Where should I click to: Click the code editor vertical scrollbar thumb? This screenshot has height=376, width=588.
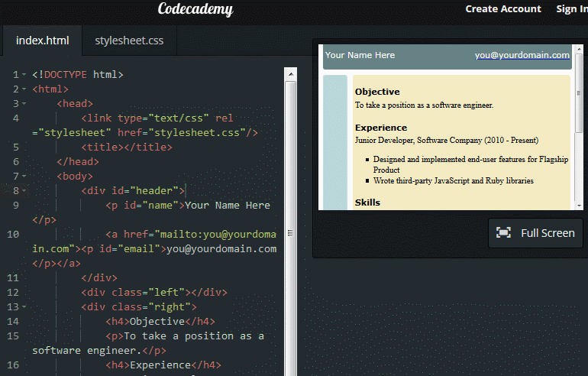click(x=291, y=232)
